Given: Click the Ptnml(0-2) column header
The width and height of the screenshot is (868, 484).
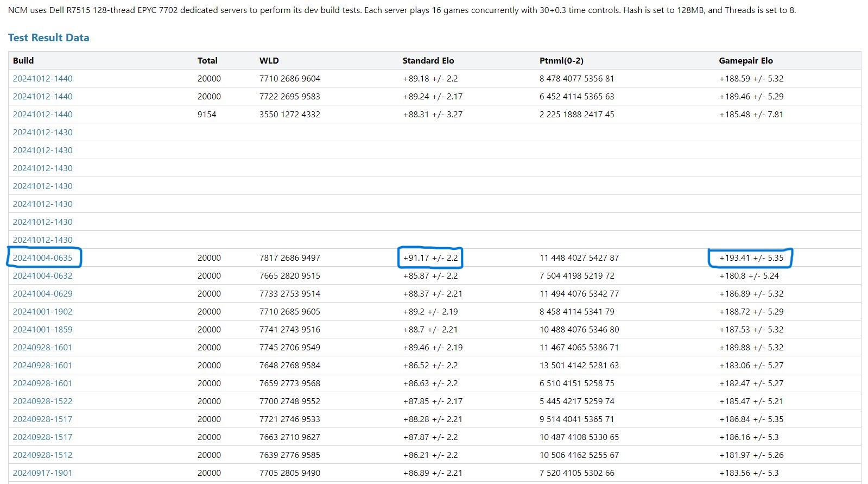Looking at the screenshot, I should point(561,60).
